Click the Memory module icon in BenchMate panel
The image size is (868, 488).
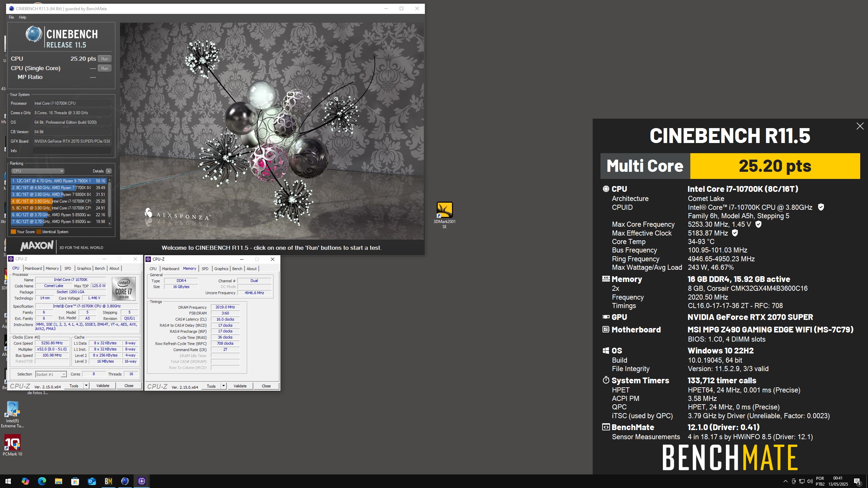coord(606,279)
